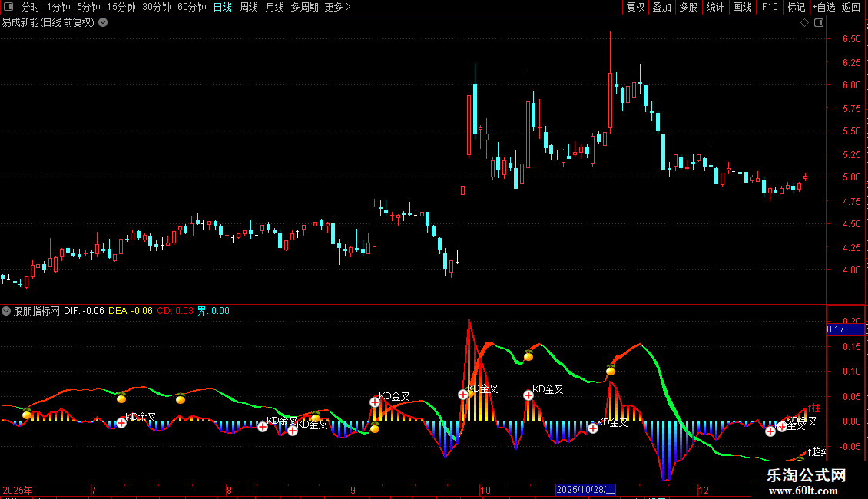Click the 0.17 value label on indicator axis
This screenshot has height=499, width=868.
836,330
